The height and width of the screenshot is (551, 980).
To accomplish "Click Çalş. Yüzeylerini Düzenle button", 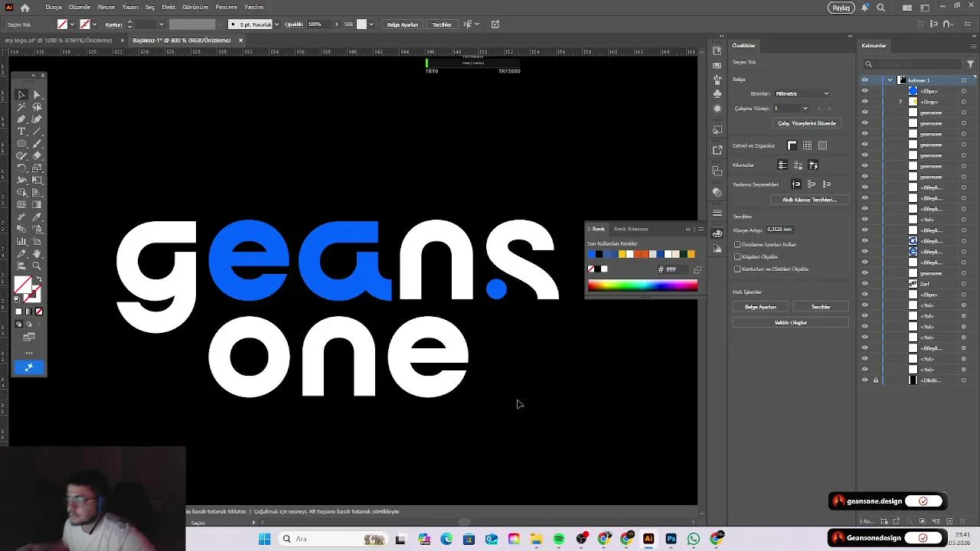I will point(806,123).
